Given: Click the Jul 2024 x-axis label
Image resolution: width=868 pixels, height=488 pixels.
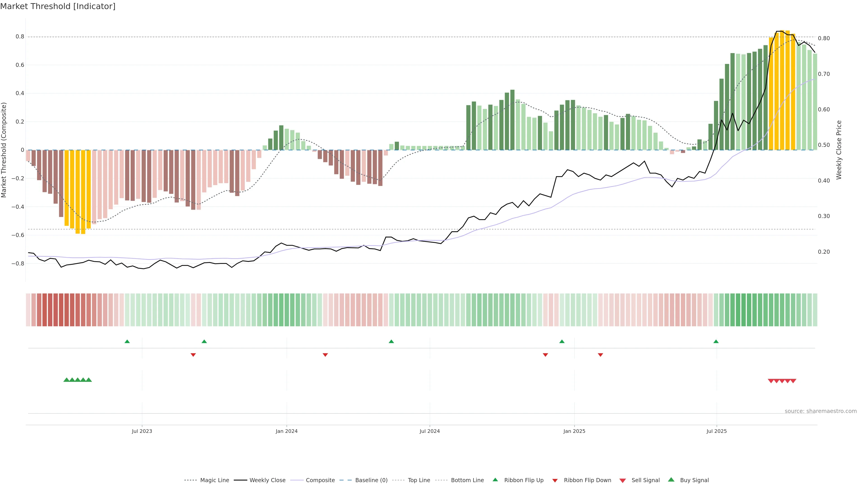Looking at the screenshot, I should point(430,431).
